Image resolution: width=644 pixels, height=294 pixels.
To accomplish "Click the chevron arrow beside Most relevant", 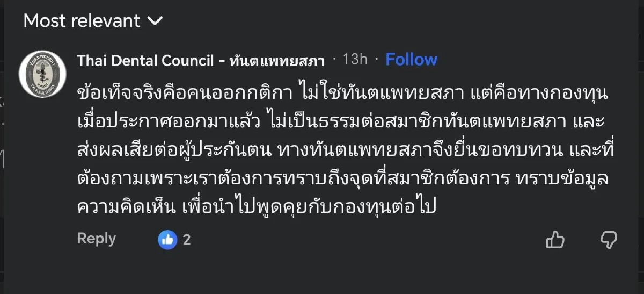I will [x=155, y=21].
